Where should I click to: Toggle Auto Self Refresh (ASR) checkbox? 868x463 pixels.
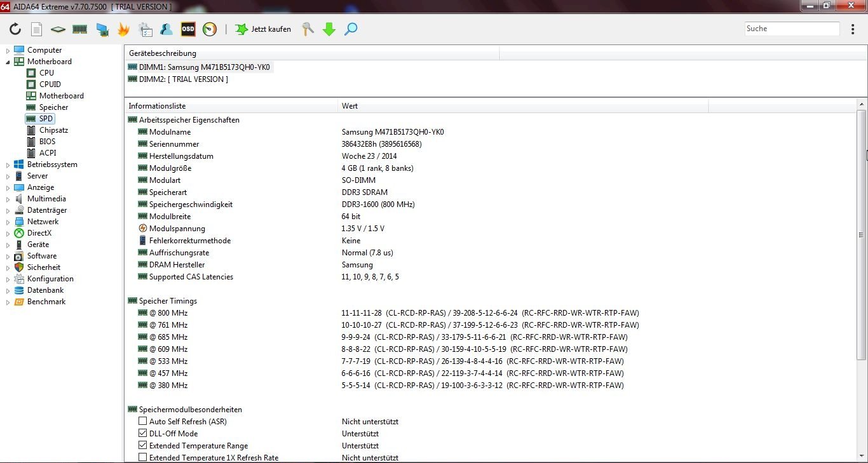coord(143,421)
